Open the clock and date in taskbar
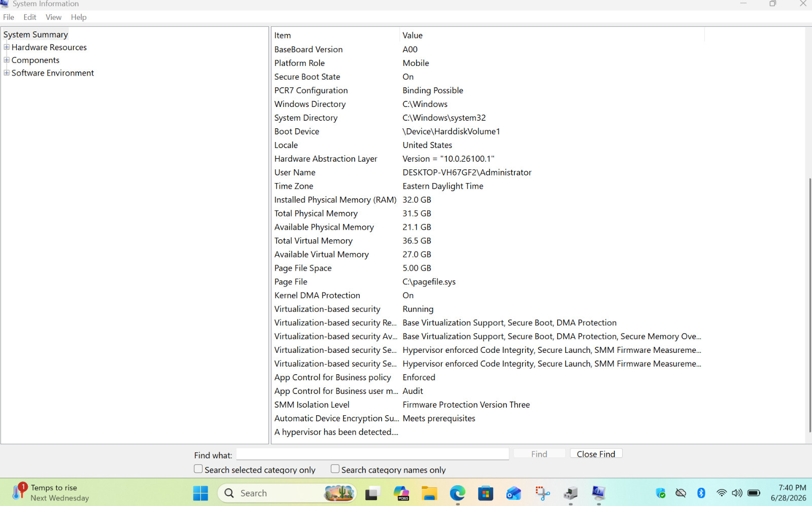This screenshot has height=506, width=812. (788, 493)
